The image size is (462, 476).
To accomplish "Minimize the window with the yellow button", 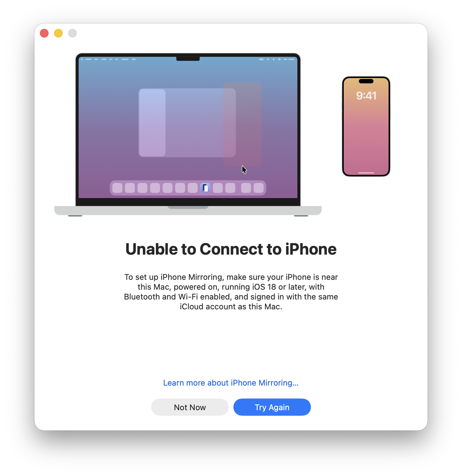I will click(58, 33).
